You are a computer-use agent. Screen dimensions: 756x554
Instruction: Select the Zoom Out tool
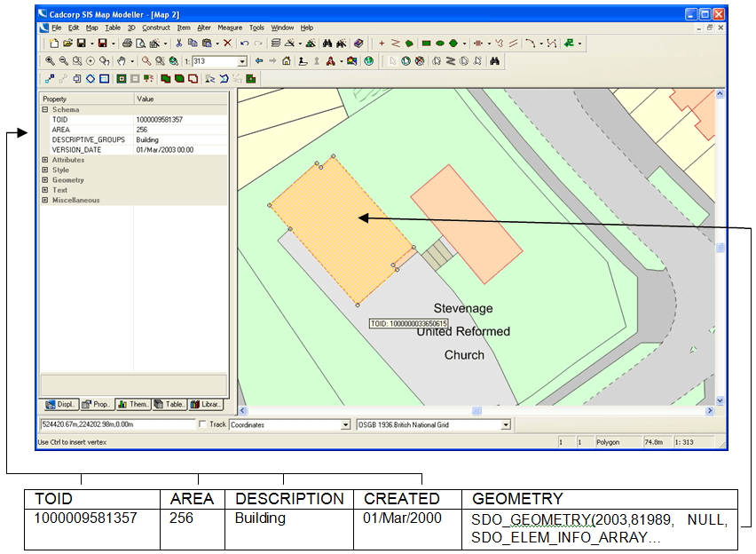pos(63,60)
